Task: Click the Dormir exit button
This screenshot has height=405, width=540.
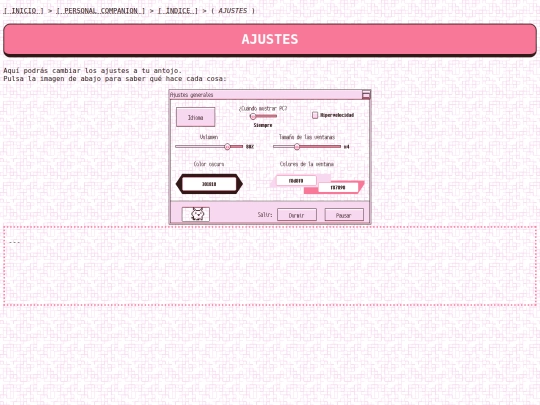Action: pyautogui.click(x=297, y=215)
